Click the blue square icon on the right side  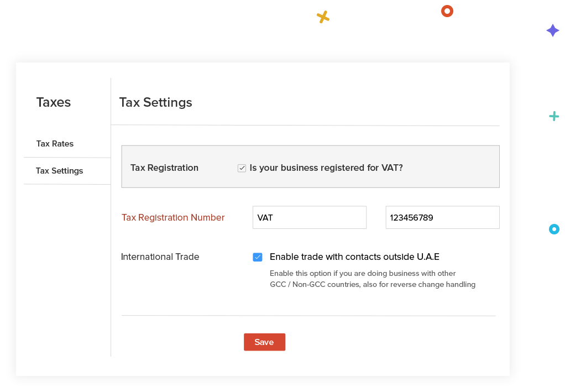click(x=554, y=228)
